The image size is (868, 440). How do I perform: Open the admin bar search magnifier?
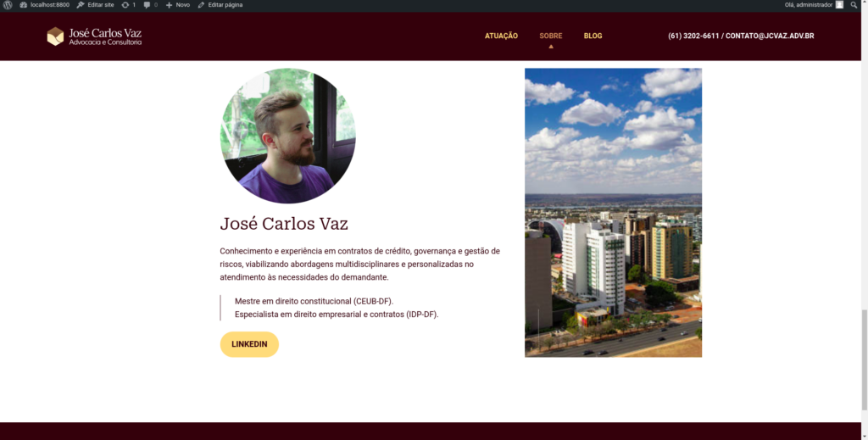pos(854,5)
